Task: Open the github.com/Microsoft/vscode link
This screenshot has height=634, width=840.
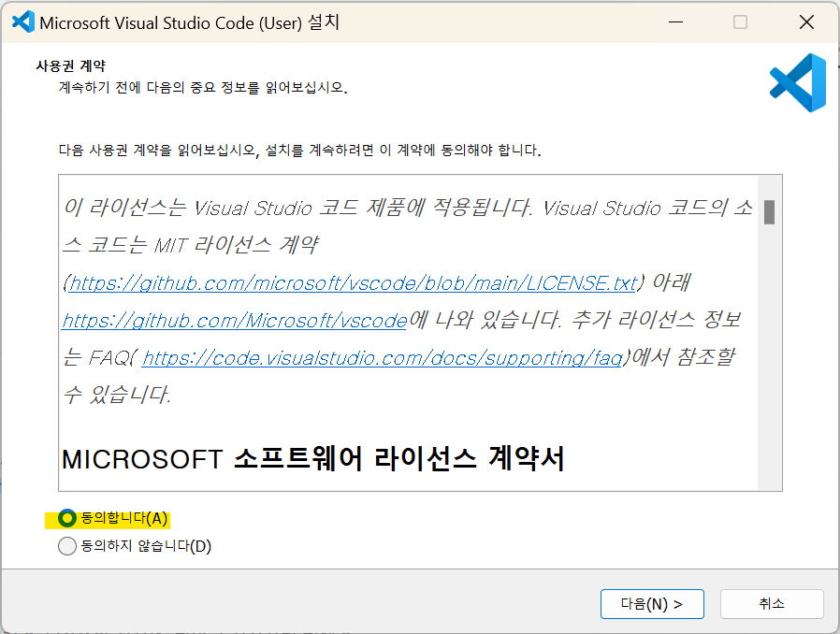Action: (235, 320)
